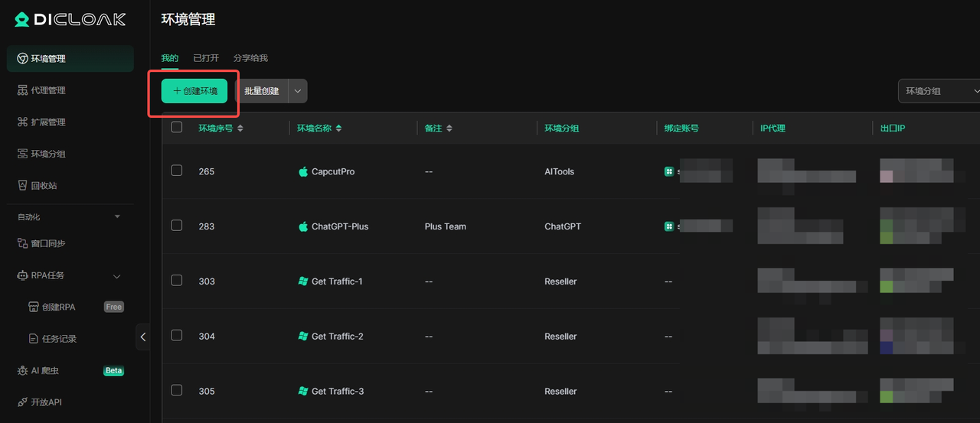The width and height of the screenshot is (980, 423).
Task: Open the 回收站 recycle bin icon
Action: point(22,185)
